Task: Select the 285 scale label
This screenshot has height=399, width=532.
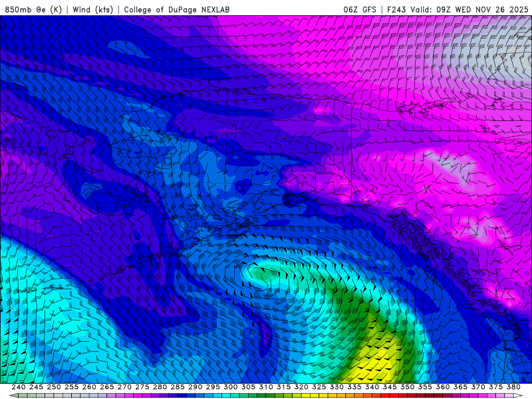Action: pyautogui.click(x=177, y=387)
